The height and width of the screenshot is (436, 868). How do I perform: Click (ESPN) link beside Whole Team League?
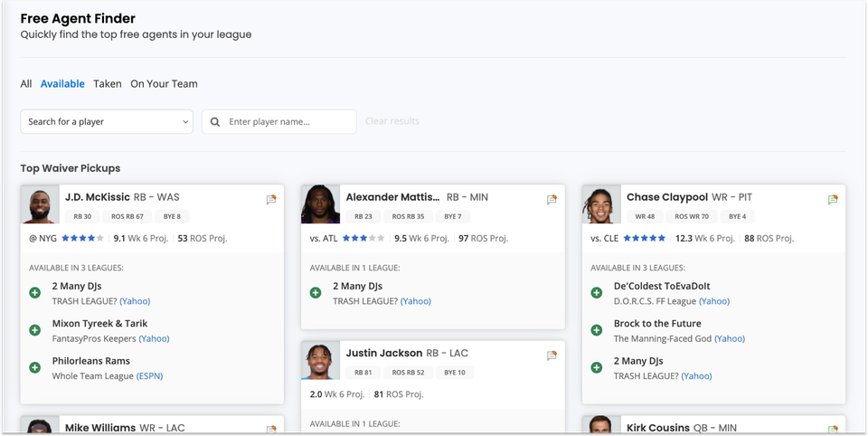pyautogui.click(x=149, y=375)
